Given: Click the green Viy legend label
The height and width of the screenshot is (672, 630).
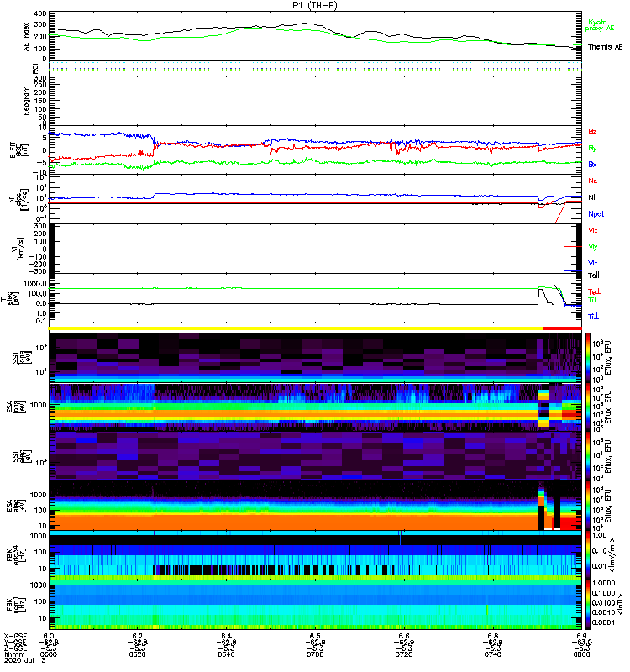Looking at the screenshot, I should (592, 247).
